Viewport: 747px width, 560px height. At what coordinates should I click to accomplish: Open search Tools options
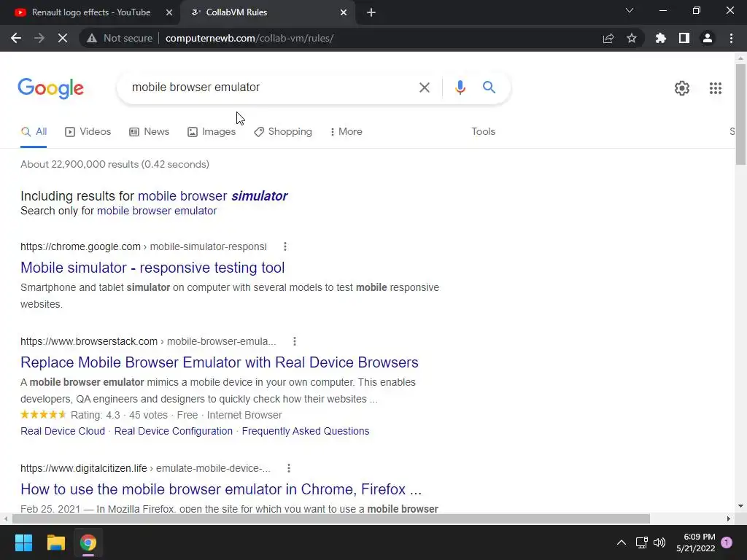[483, 132]
